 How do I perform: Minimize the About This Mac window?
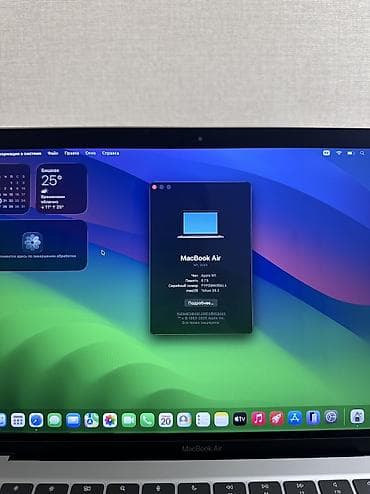click(162, 187)
